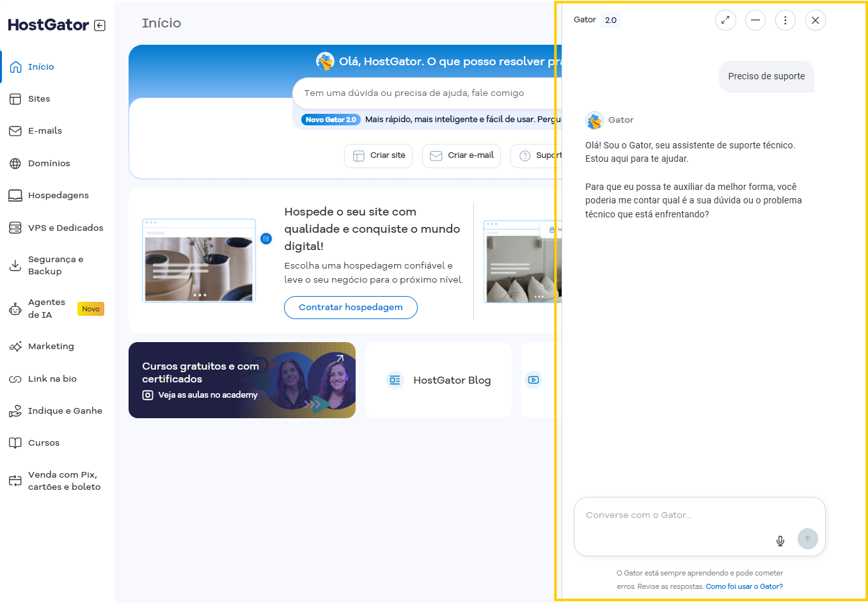Click the HostGator logo

point(49,25)
